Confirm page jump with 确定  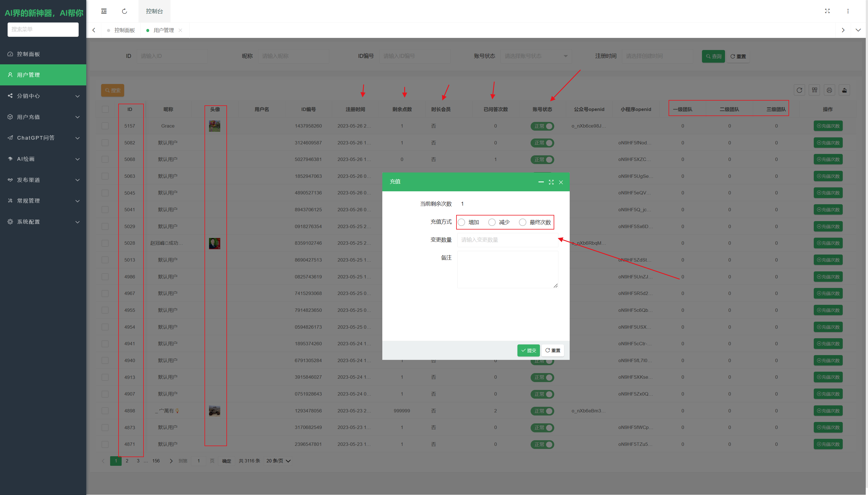click(227, 461)
